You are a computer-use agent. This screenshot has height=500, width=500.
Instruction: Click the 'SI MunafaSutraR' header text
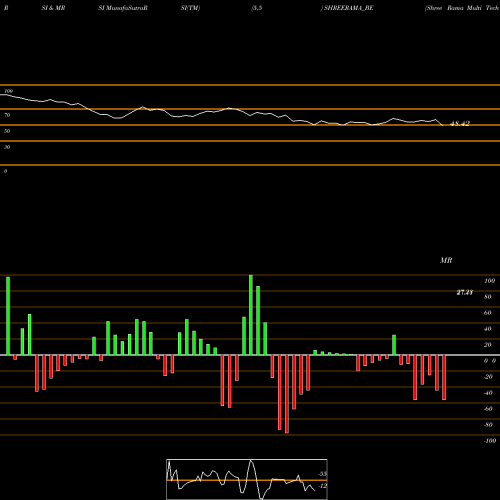coord(123,8)
